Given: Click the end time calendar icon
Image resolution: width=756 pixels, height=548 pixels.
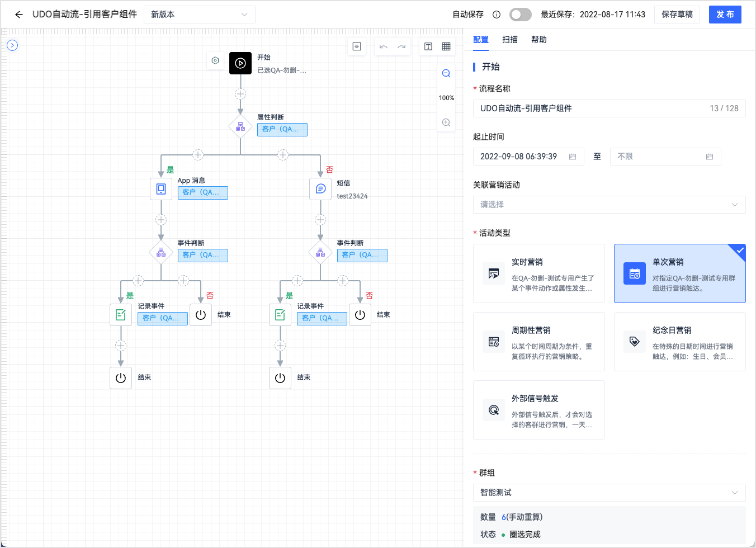Looking at the screenshot, I should click(710, 157).
